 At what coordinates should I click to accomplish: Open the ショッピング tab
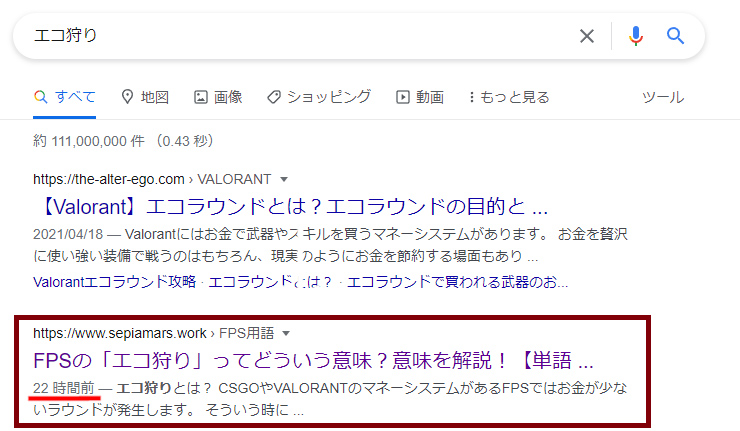[x=319, y=97]
